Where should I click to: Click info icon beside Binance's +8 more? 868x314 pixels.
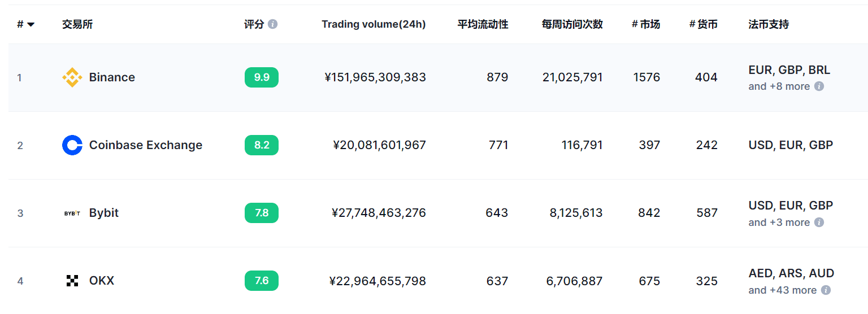pyautogui.click(x=819, y=86)
